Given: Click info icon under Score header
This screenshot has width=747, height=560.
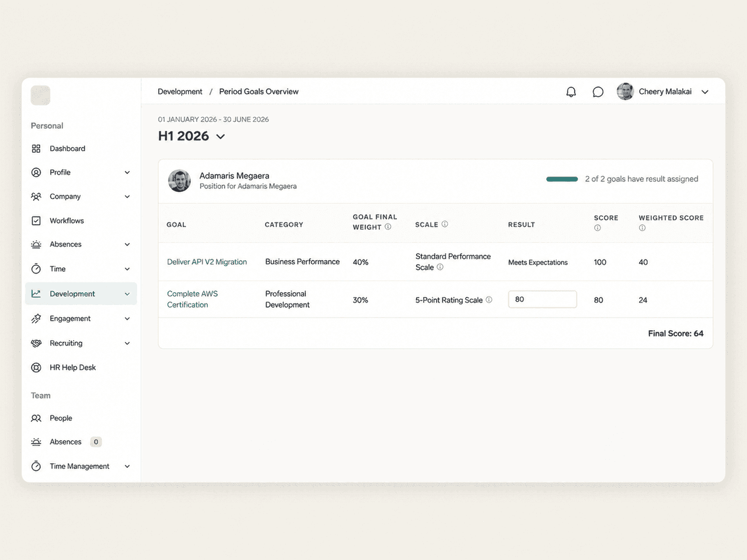Looking at the screenshot, I should [x=598, y=228].
